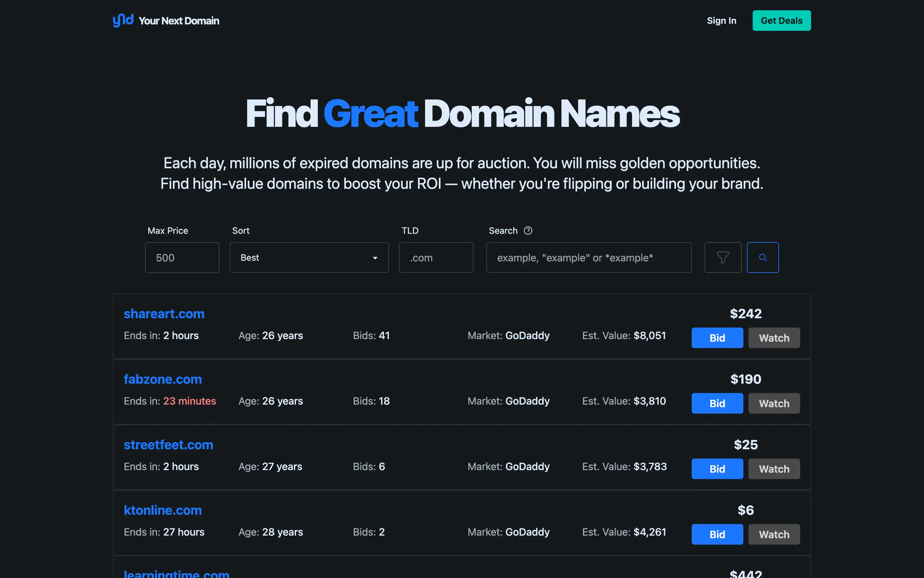Screen dimensions: 924x578
Task: Click the $25 price of streetfeet.com
Action: click(746, 445)
